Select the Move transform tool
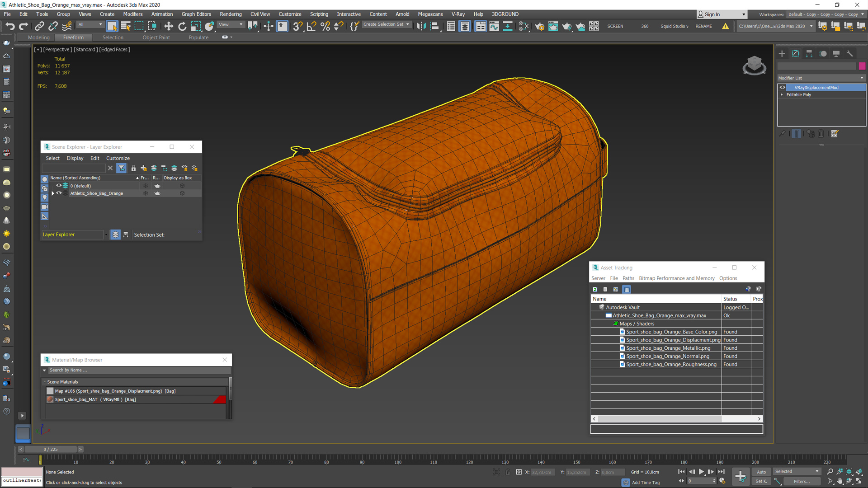The height and width of the screenshot is (488, 868). click(x=169, y=26)
